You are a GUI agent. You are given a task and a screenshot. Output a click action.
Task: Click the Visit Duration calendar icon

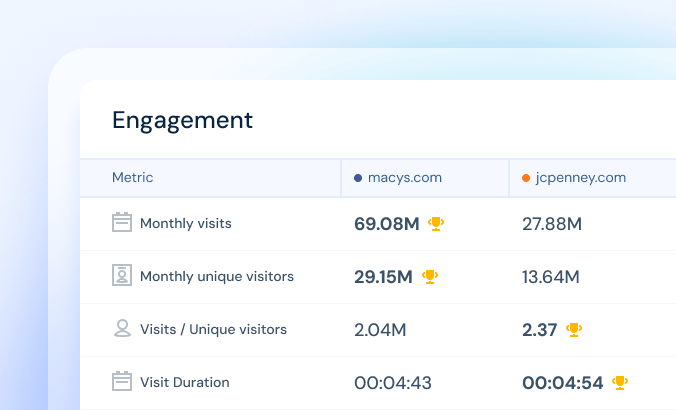point(122,381)
